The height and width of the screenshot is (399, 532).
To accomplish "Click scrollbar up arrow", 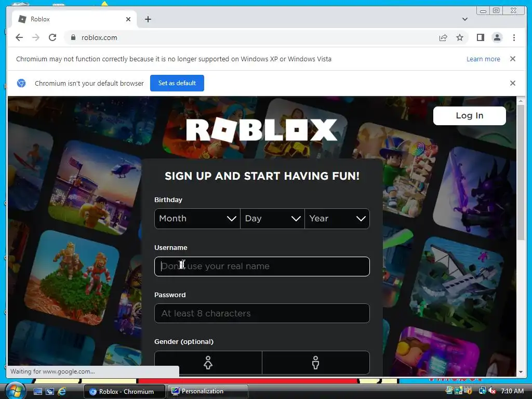I will 521,101.
